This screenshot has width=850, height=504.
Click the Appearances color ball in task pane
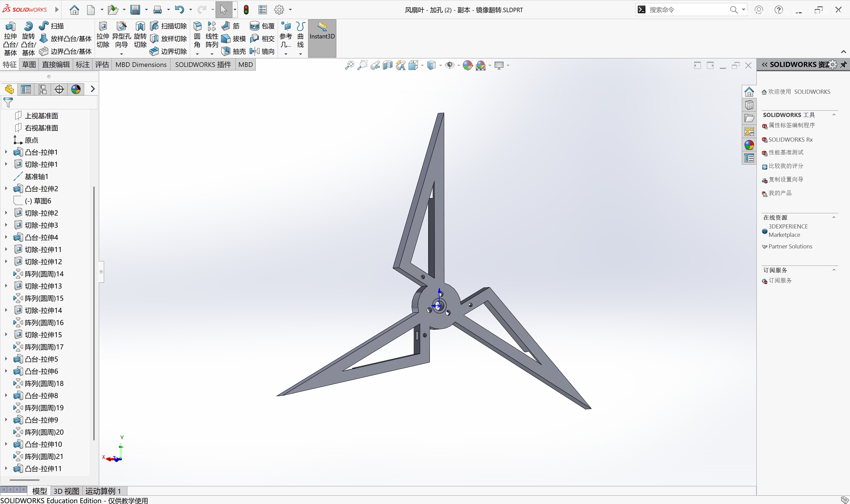(x=749, y=145)
